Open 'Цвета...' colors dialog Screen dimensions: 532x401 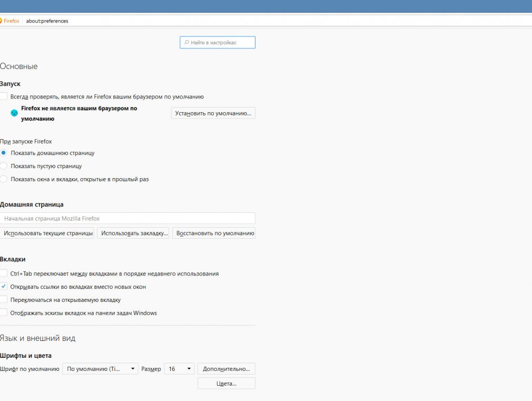click(x=226, y=383)
